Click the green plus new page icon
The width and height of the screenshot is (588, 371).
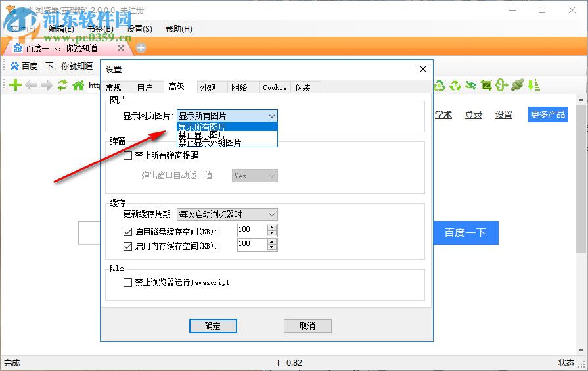(x=15, y=86)
